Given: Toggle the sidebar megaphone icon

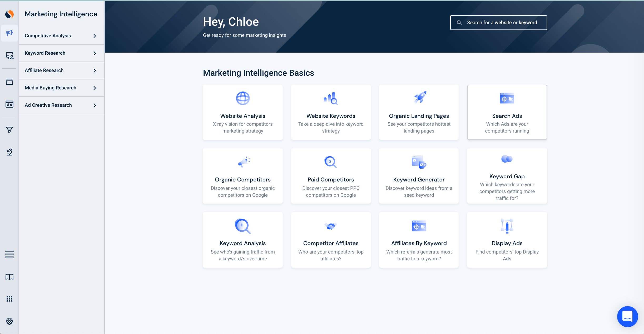Looking at the screenshot, I should tap(9, 33).
